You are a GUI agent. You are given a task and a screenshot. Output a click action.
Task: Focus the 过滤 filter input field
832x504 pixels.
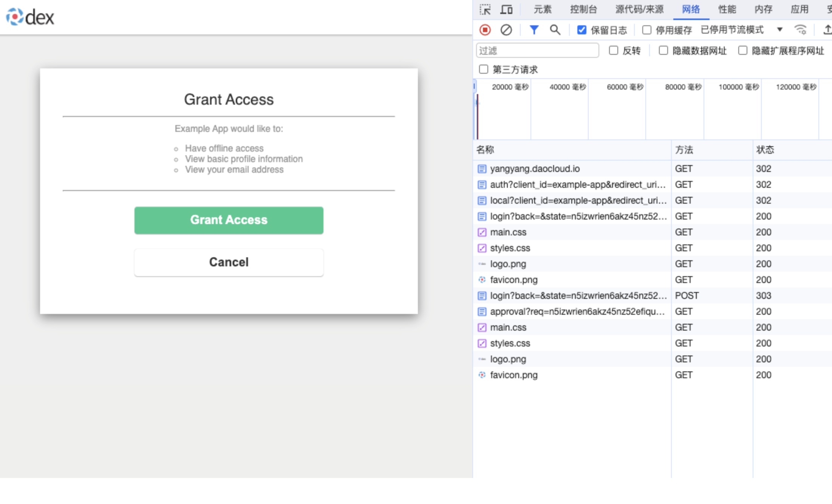(x=537, y=51)
